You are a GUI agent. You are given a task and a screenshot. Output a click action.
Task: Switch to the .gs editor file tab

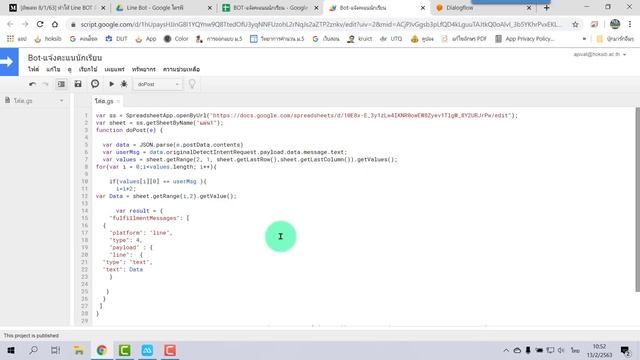click(104, 101)
